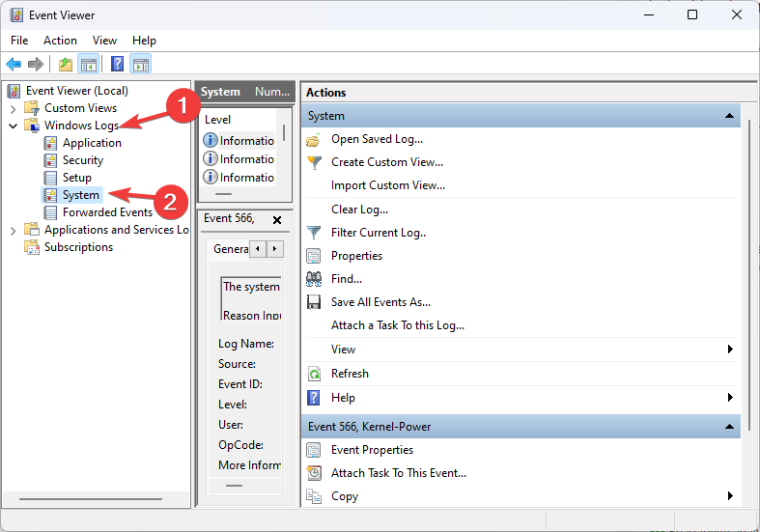The image size is (760, 532).
Task: Click the Help icon in Actions pane
Action: [x=314, y=398]
